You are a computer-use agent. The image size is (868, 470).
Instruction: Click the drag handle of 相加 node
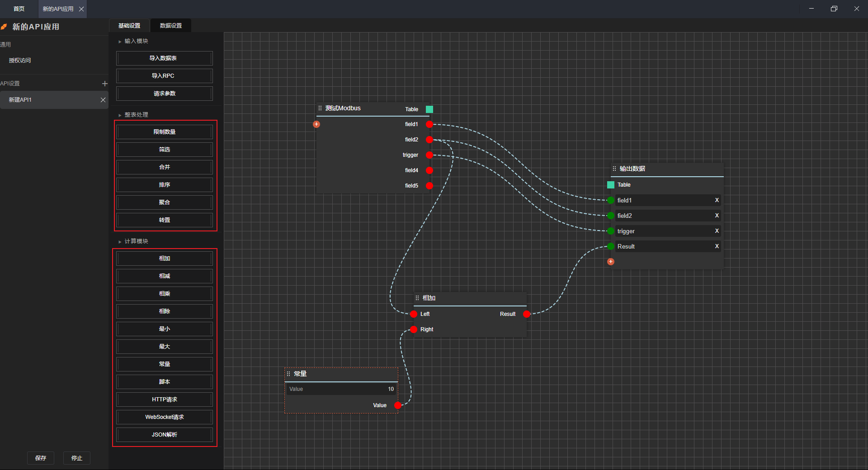pos(417,298)
